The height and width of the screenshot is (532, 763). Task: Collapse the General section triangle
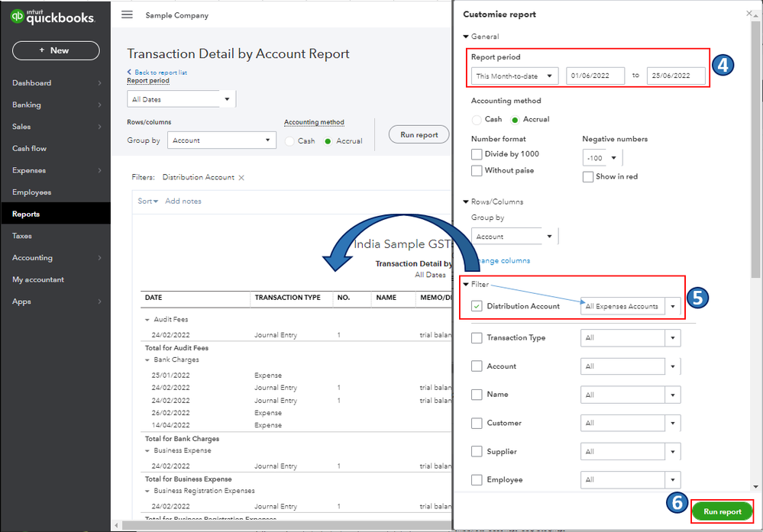coord(466,37)
